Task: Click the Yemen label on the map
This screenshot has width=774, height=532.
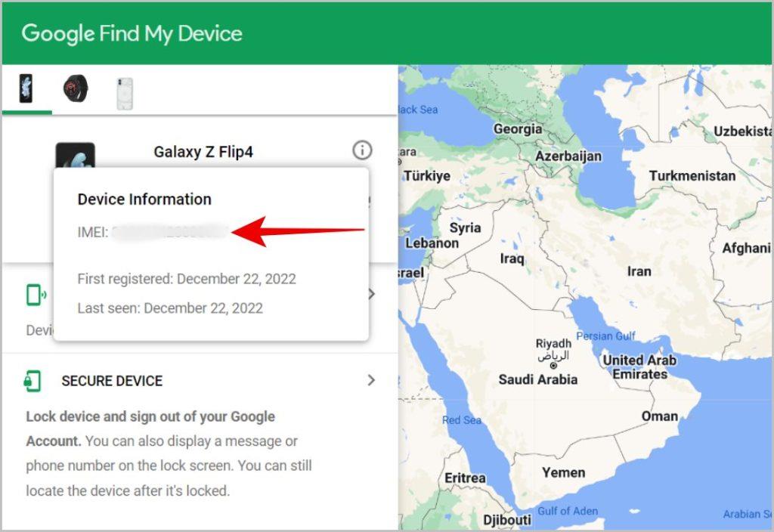Action: tap(563, 473)
